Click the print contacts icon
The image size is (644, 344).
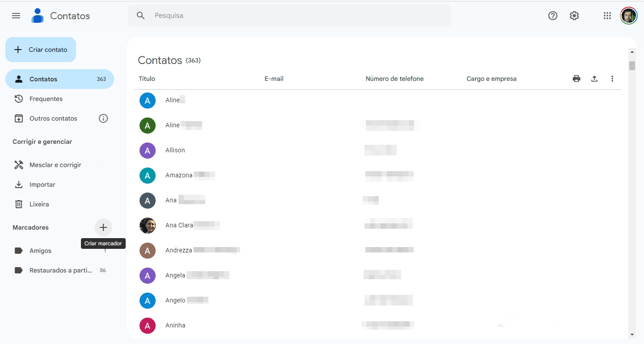[x=576, y=79]
